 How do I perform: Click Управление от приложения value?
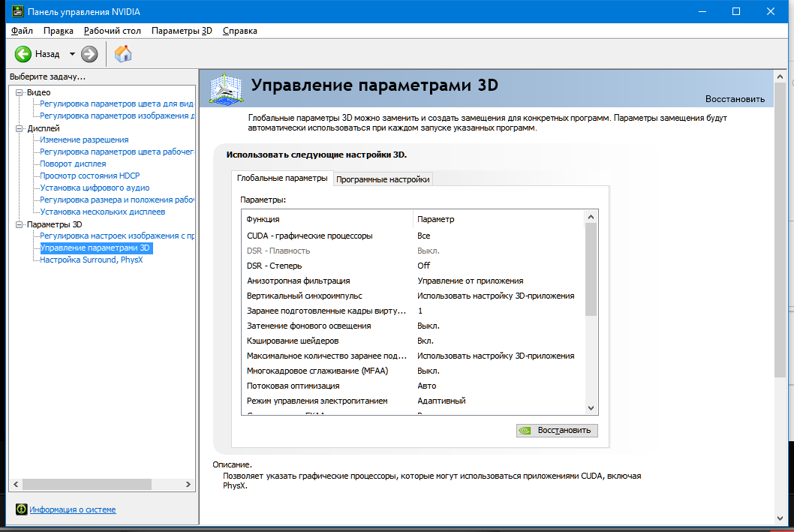pyautogui.click(x=470, y=281)
